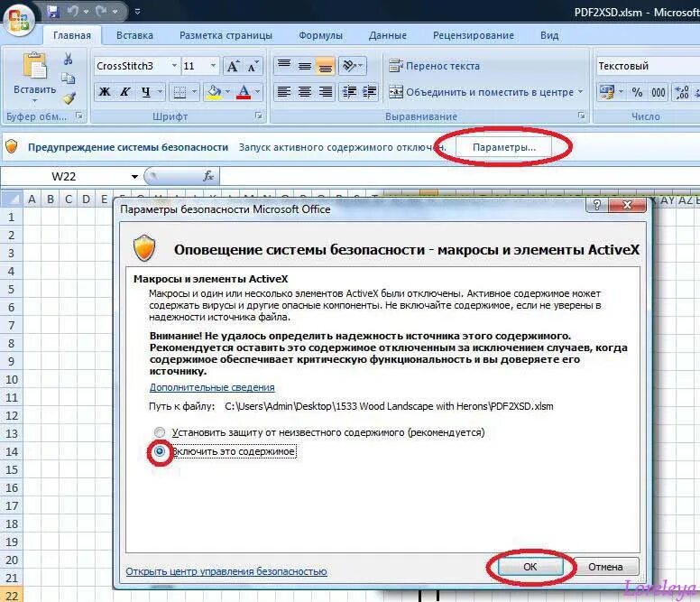Toggle bold Ж formatting

(105, 92)
